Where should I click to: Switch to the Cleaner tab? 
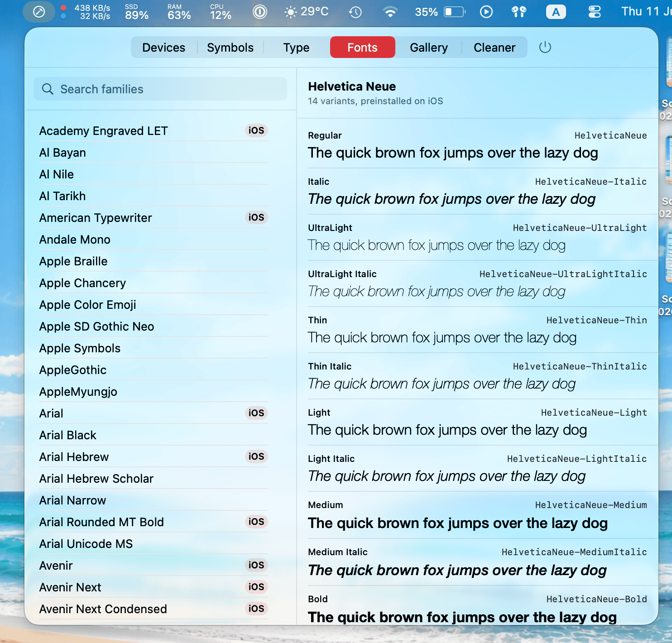click(x=494, y=48)
